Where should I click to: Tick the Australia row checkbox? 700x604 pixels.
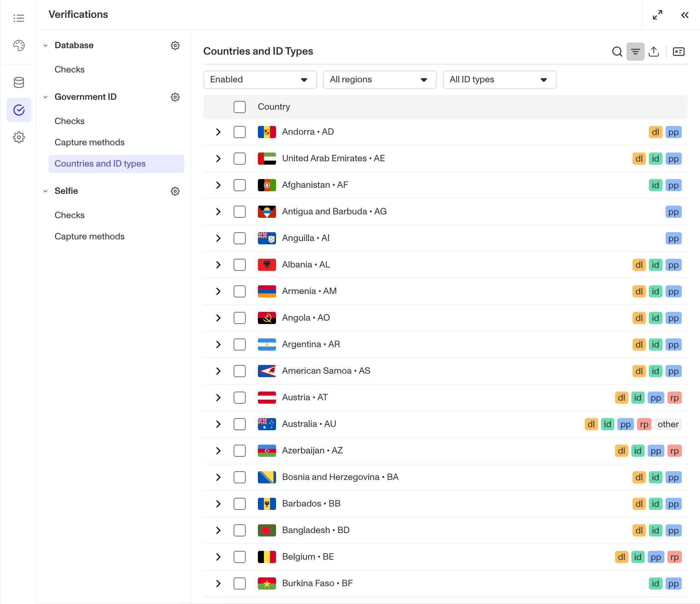[240, 424]
